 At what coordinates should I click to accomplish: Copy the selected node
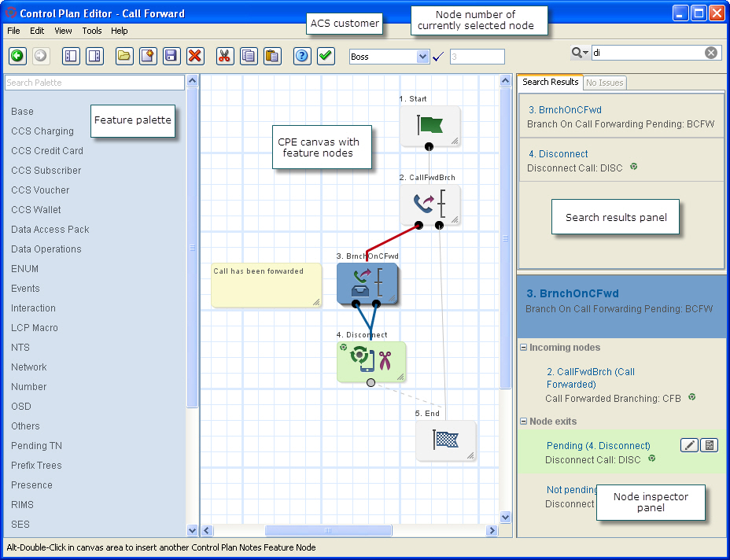(x=248, y=57)
